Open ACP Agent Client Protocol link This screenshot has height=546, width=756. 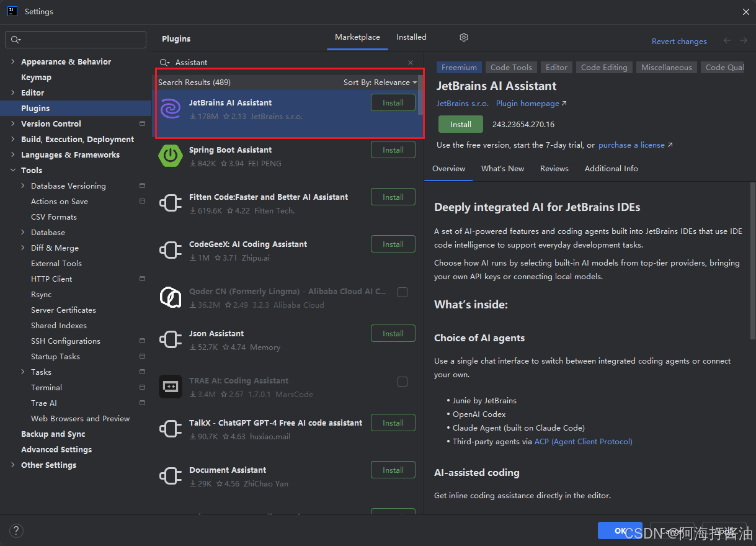[584, 442]
